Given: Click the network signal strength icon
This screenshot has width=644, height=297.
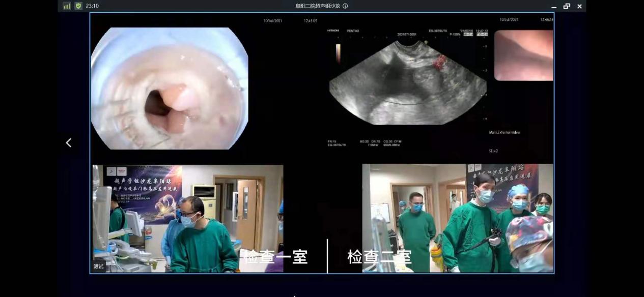Looking at the screenshot, I should 67,6.
